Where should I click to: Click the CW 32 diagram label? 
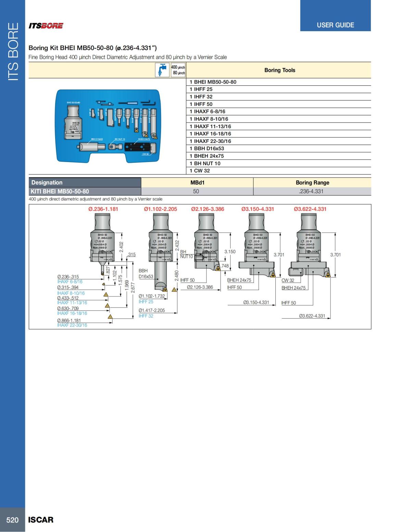point(288,280)
